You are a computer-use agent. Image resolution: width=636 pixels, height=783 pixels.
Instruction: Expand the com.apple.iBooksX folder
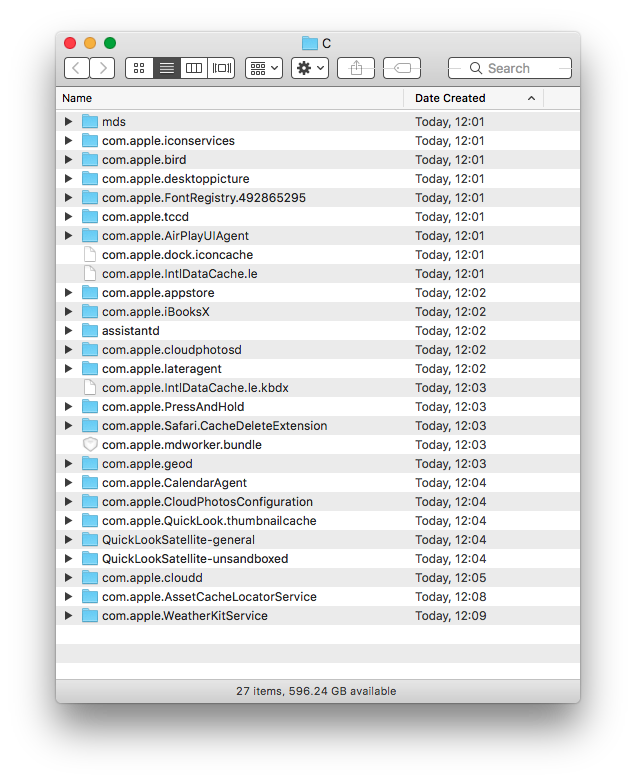tap(68, 311)
